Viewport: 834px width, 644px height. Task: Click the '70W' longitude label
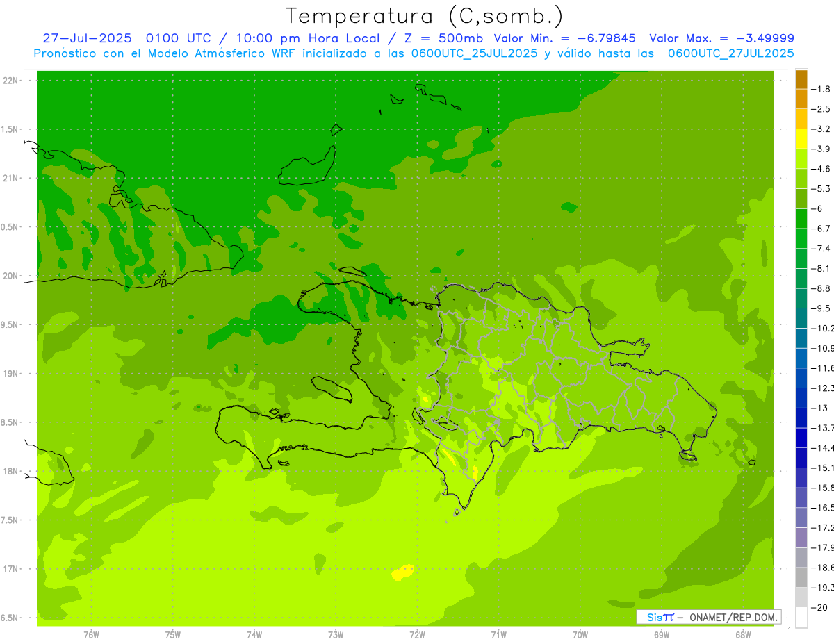pos(580,635)
